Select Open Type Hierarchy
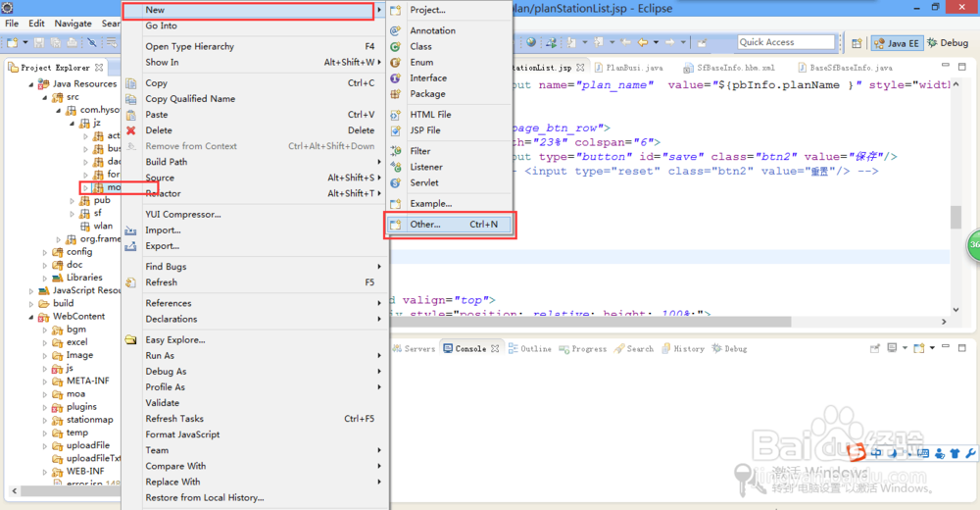 tap(190, 46)
